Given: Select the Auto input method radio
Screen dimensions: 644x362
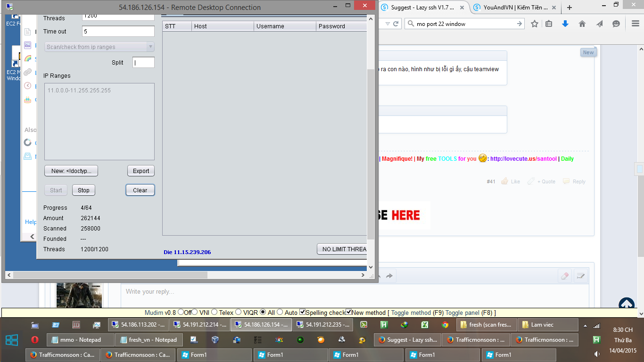Looking at the screenshot, I should [280, 312].
